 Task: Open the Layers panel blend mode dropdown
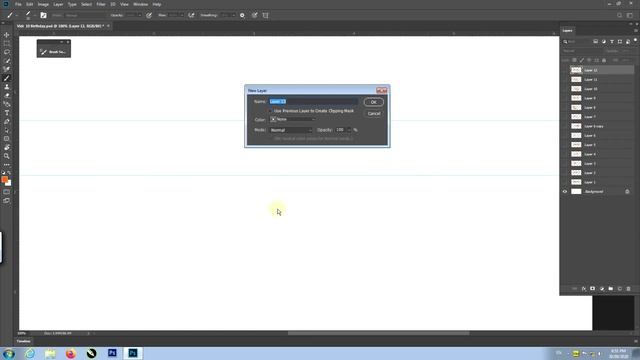point(581,51)
